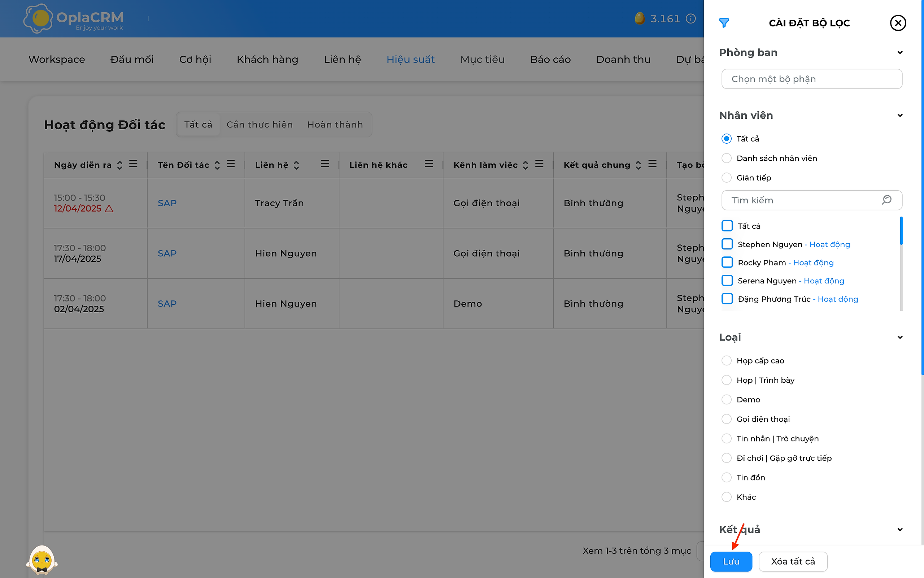Sort by Tên Đối tác column arrows
This screenshot has width=924, height=578.
pos(217,165)
